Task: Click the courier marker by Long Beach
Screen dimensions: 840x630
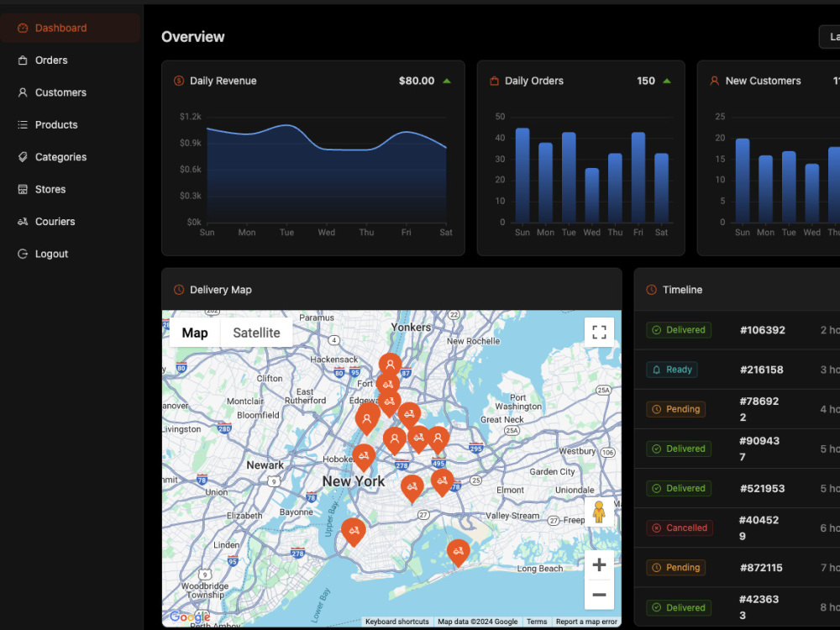Action: pos(459,552)
